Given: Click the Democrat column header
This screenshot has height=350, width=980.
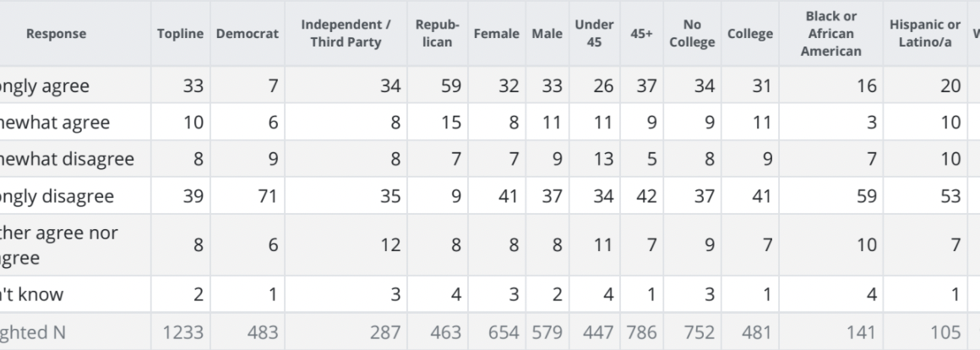Looking at the screenshot, I should pos(247,34).
